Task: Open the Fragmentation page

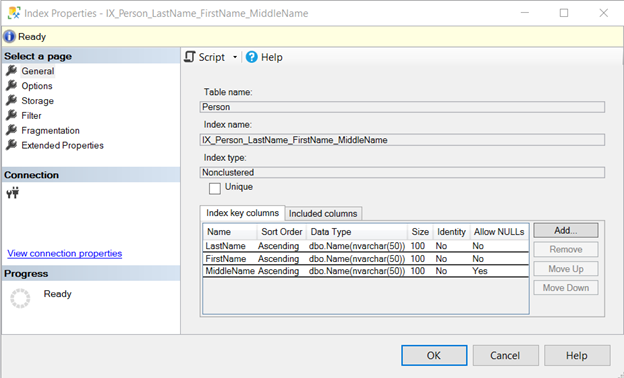Action: (x=51, y=131)
